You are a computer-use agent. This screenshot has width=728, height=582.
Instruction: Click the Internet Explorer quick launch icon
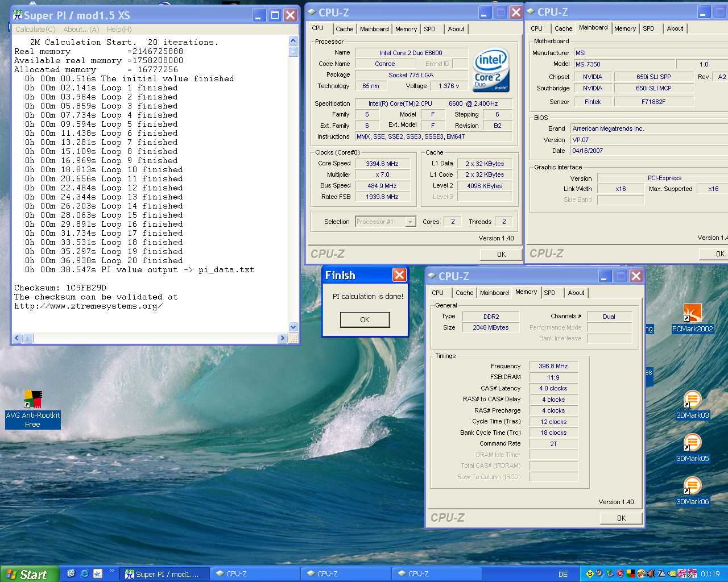click(84, 573)
